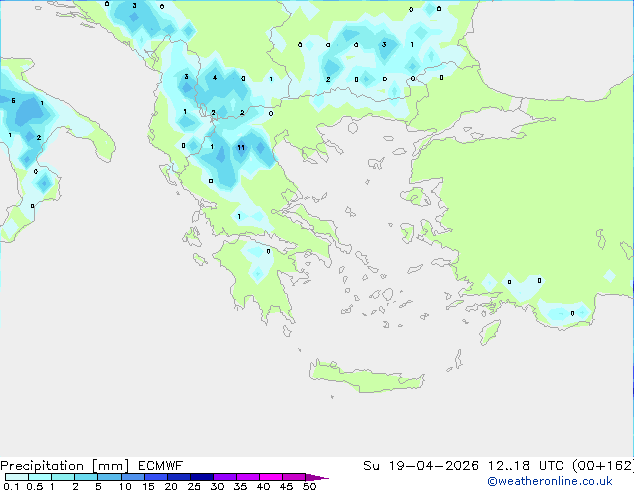Image resolution: width=634 pixels, height=490 pixels.
Task: Select the legend swatch between 5 and 10
Action: point(109,477)
